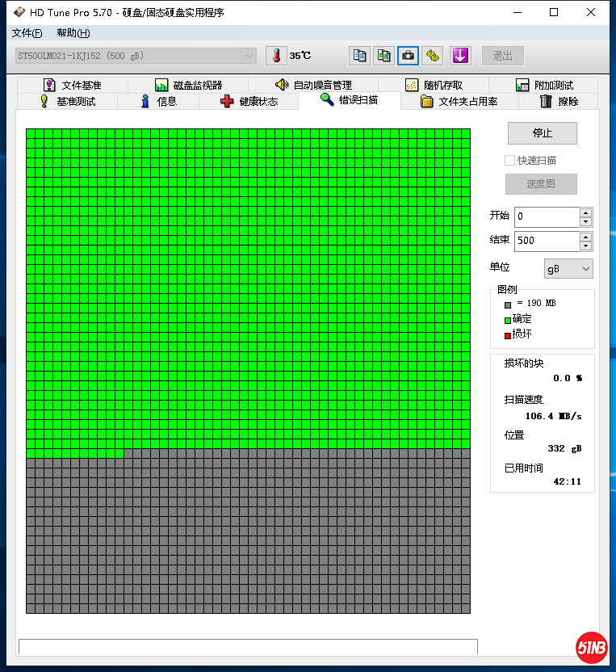Close the HD Tune Pro window

591,12
